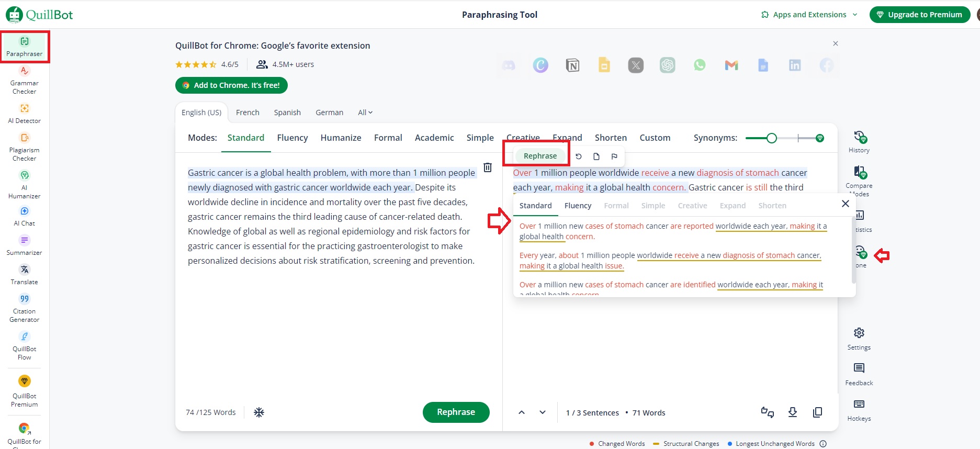980x449 pixels.
Task: Select the Standard mode tab
Action: point(246,138)
